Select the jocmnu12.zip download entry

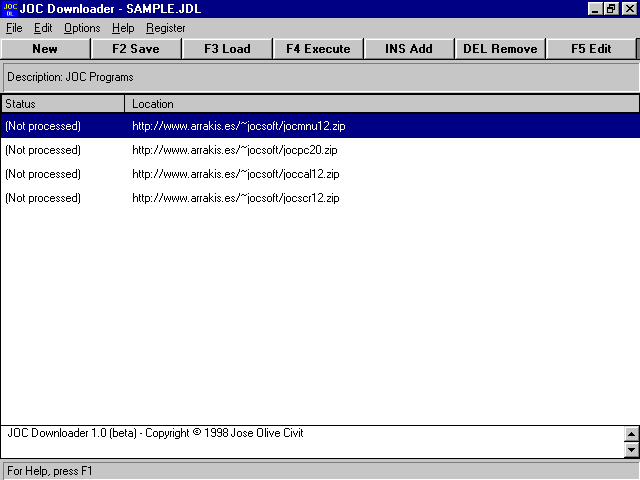(238, 126)
